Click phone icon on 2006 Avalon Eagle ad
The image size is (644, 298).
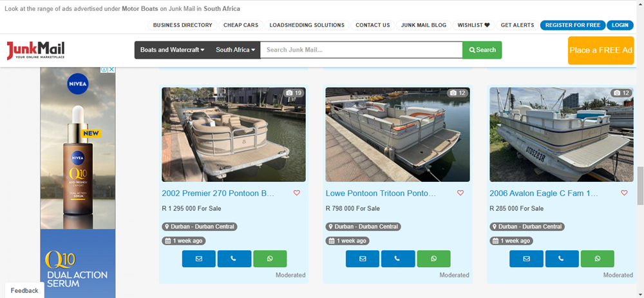(x=562, y=259)
